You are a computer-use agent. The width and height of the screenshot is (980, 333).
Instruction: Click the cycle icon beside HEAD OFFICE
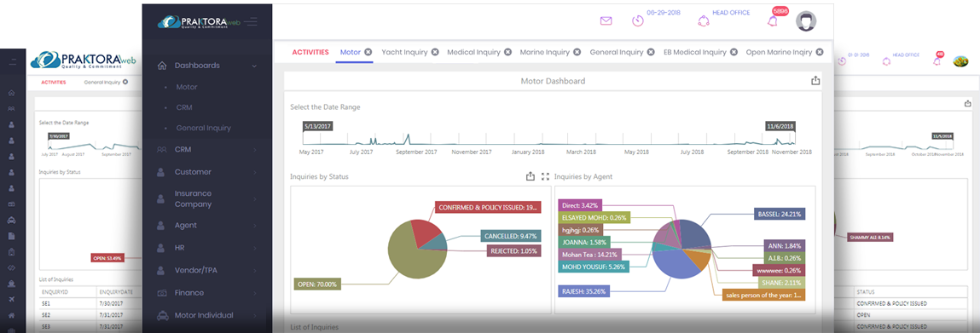(705, 20)
